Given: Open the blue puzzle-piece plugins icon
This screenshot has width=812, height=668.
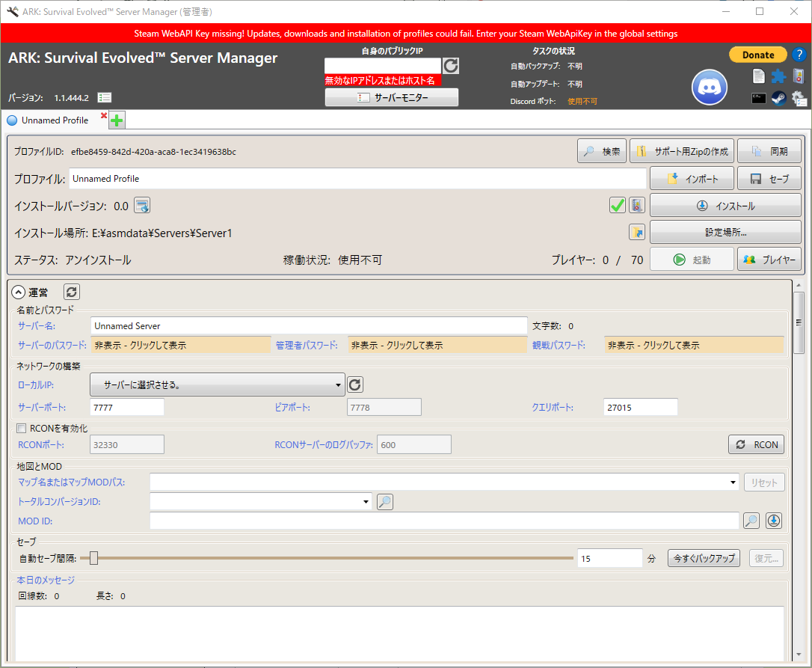Looking at the screenshot, I should [x=778, y=76].
